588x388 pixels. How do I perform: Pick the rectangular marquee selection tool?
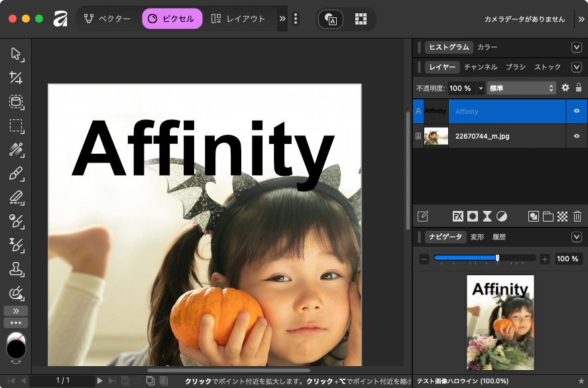coord(16,125)
